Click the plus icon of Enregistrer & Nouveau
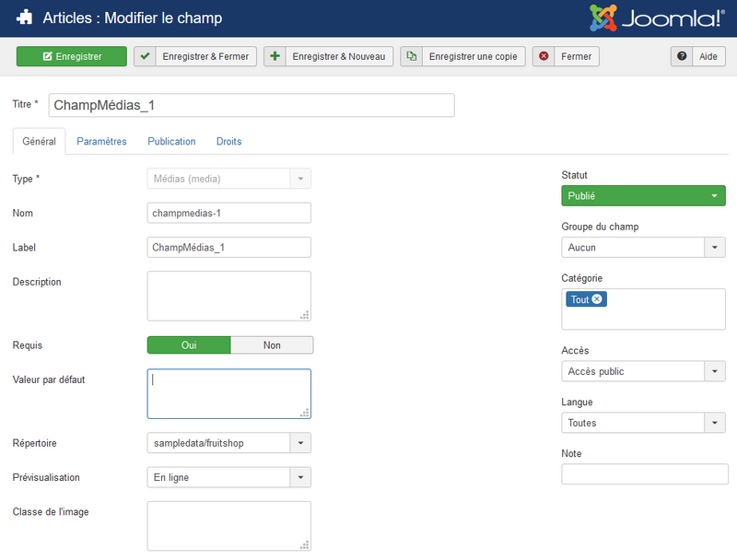The image size is (737, 560). [x=275, y=56]
